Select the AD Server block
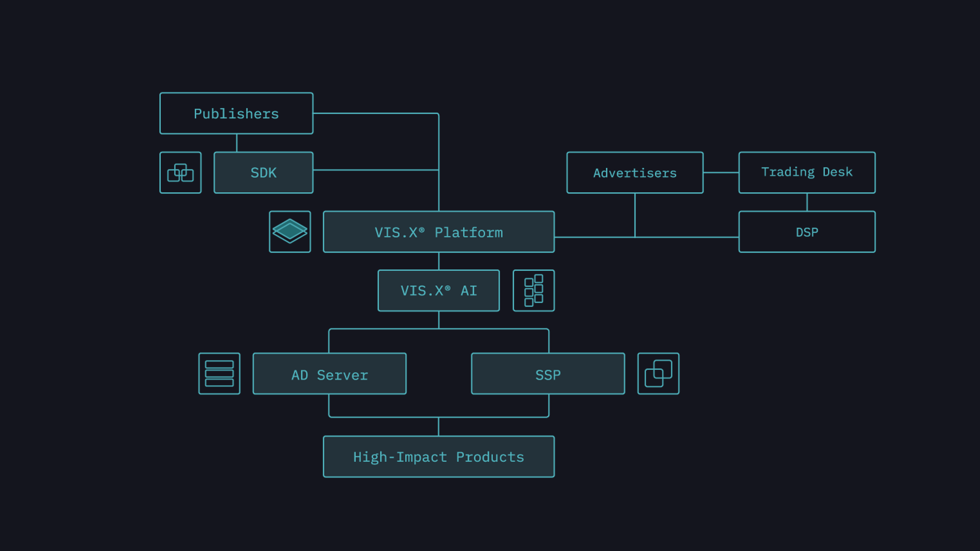Image resolution: width=980 pixels, height=551 pixels. [x=329, y=373]
